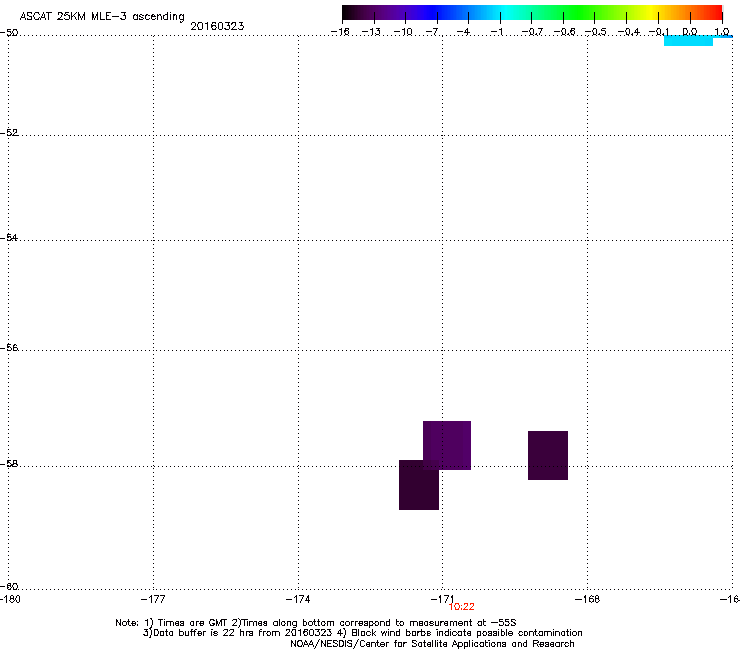This screenshot has height=650, width=740.
Task: Click the -4 colorbar tick label
Action: [463, 32]
